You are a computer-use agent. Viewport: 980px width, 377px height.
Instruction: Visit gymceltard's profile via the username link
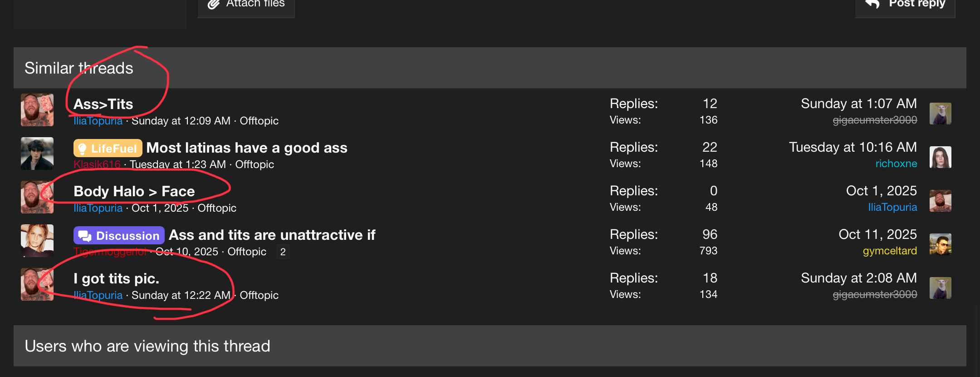[x=890, y=251]
